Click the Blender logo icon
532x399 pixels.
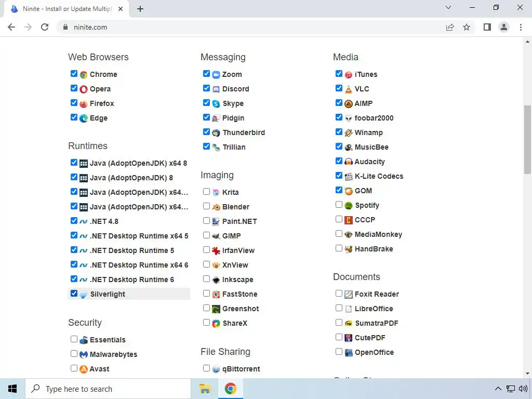point(216,207)
